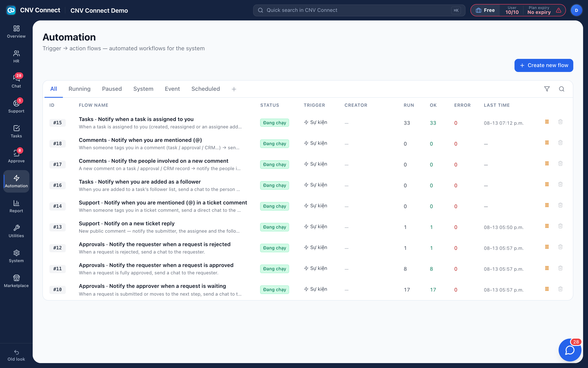Go to Tasks in sidebar
Viewport: 588px width, 368px height.
coord(16,131)
